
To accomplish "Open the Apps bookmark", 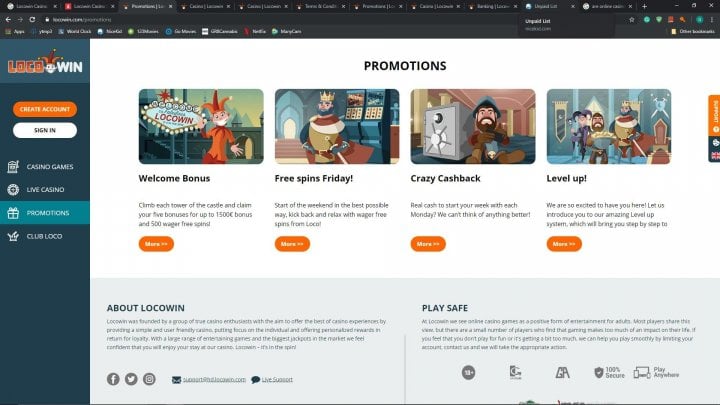I will tap(15, 32).
